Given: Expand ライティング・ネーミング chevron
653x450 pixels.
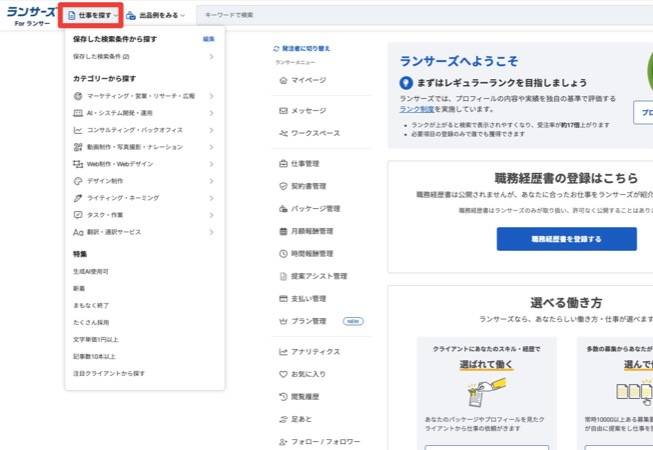Looking at the screenshot, I should click(x=212, y=198).
